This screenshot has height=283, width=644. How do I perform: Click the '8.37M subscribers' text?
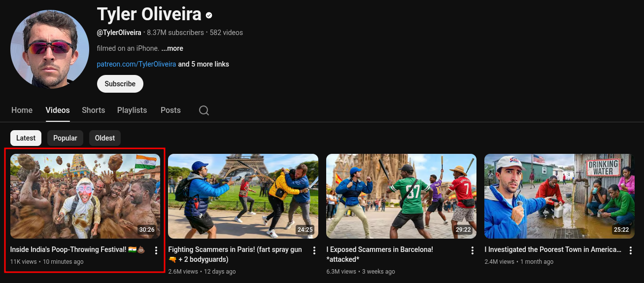coord(175,33)
